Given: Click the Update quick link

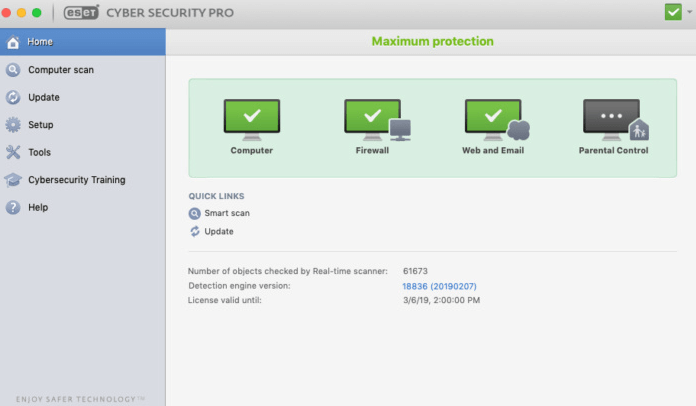Looking at the screenshot, I should click(219, 231).
